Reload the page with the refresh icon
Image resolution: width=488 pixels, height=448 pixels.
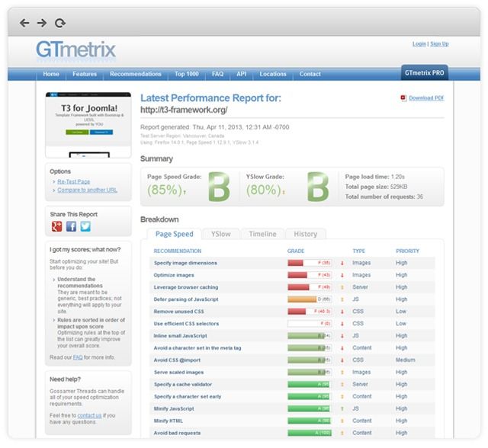tap(60, 23)
